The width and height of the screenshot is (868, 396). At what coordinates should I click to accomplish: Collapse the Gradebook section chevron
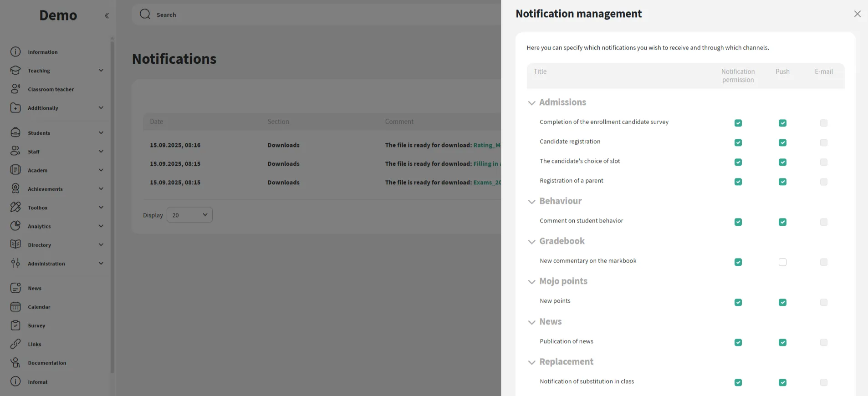tap(531, 242)
